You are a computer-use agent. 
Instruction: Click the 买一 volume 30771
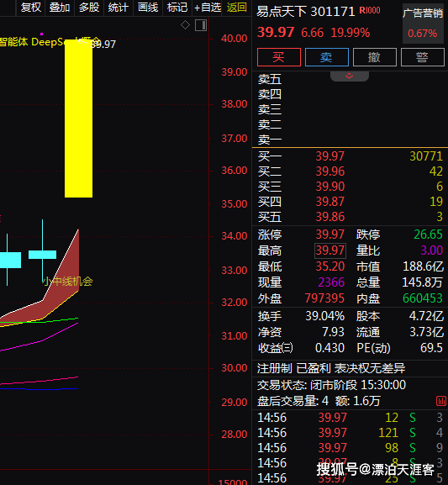pyautogui.click(x=426, y=156)
